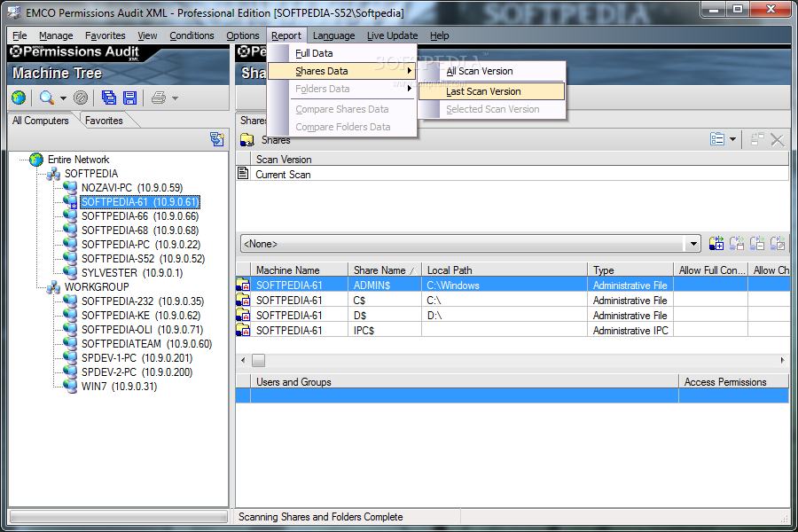Sort by the Local Path column header

click(505, 270)
